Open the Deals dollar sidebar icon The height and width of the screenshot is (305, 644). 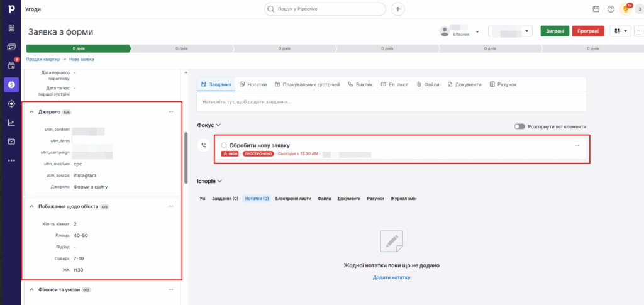(11, 84)
